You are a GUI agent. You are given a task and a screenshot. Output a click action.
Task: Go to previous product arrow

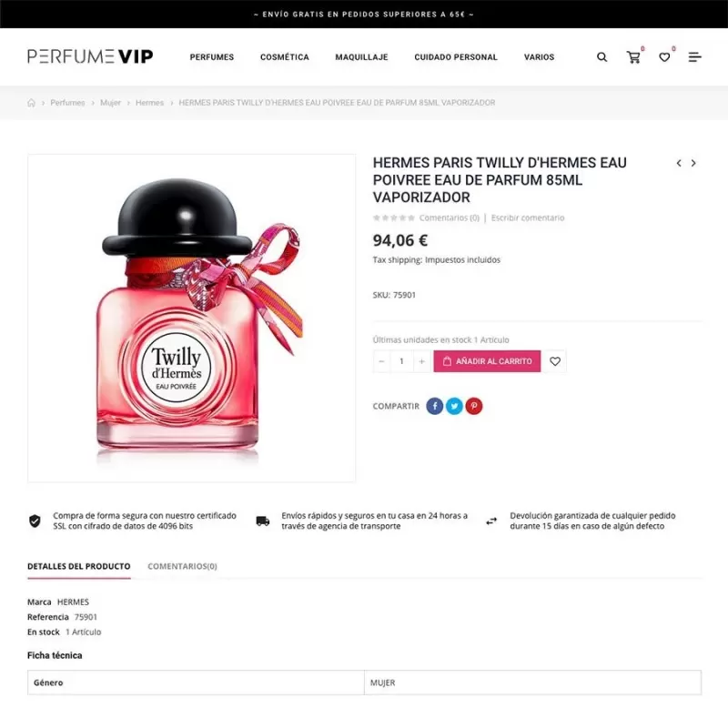[679, 163]
